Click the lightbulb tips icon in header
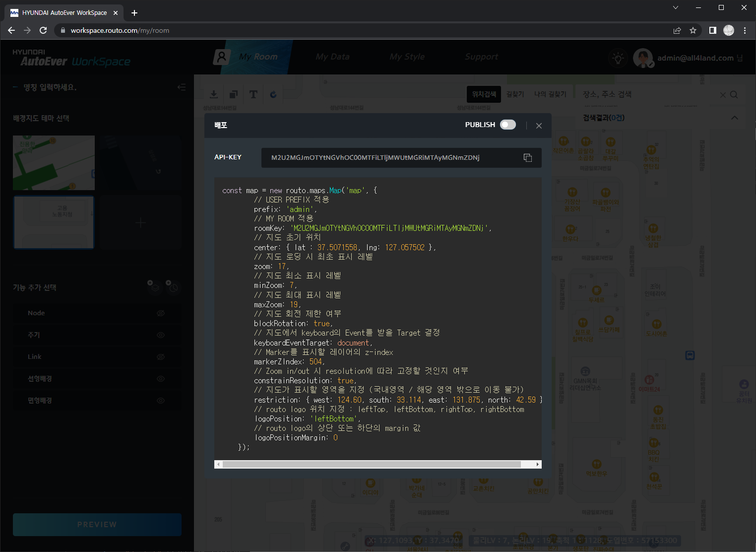The image size is (756, 552). point(618,59)
